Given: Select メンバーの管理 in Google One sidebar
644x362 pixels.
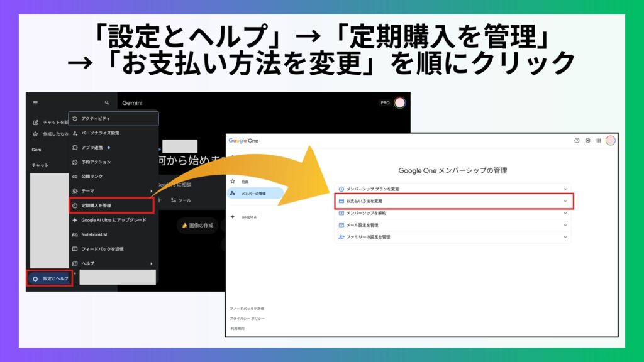Looking at the screenshot, I should 253,194.
